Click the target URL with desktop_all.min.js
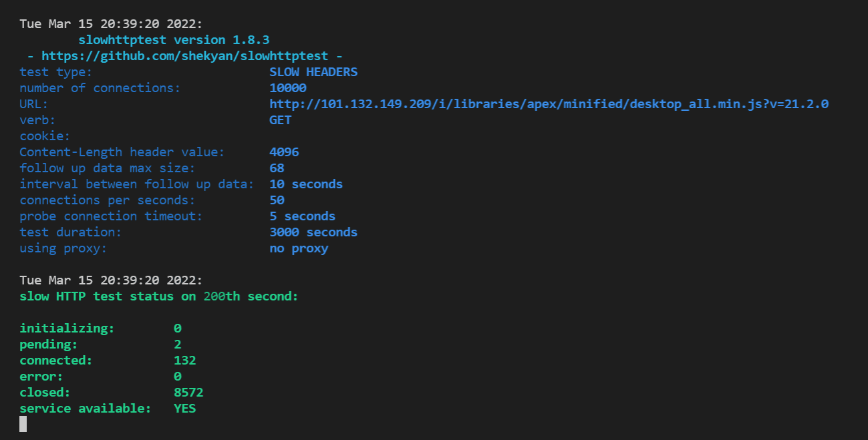This screenshot has width=868, height=440. [x=549, y=104]
